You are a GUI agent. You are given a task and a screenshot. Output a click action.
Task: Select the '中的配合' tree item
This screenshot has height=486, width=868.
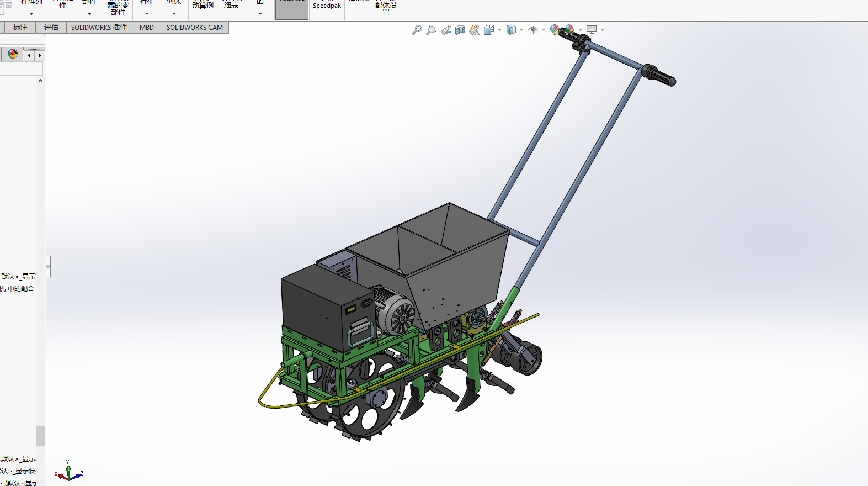point(21,288)
